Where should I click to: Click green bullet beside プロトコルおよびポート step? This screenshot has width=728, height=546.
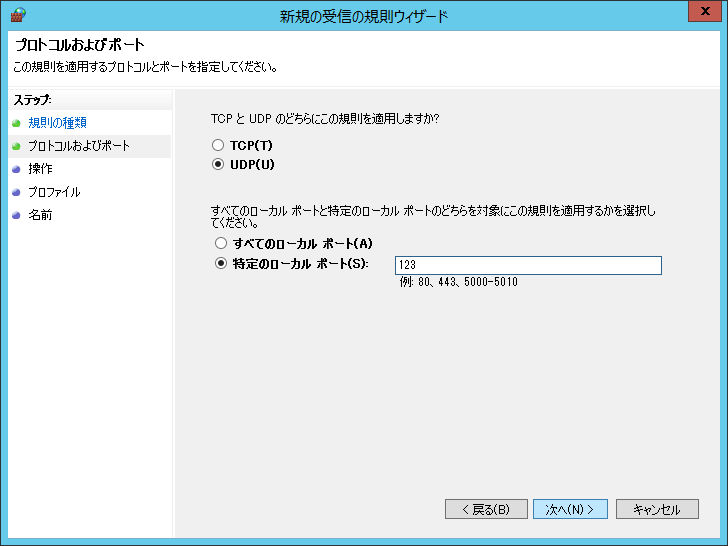pos(16,146)
